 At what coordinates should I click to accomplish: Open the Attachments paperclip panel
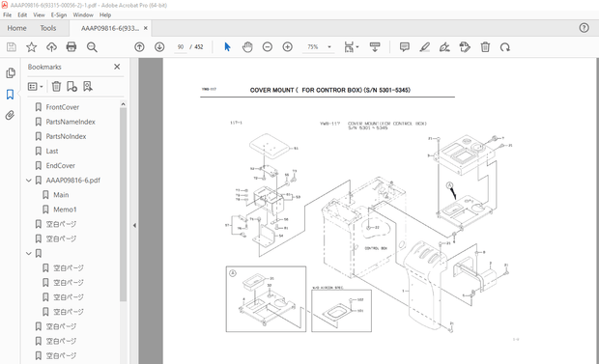(10, 115)
